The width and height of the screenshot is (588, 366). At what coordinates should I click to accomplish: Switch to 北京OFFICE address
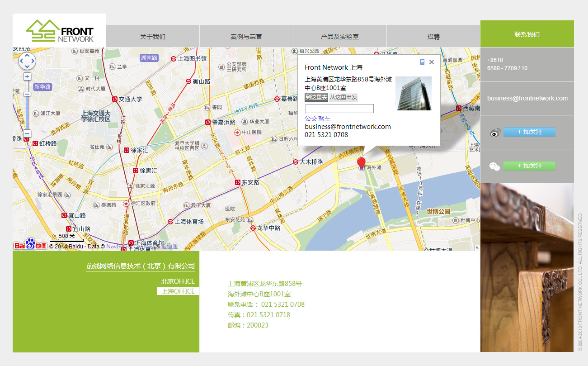178,281
